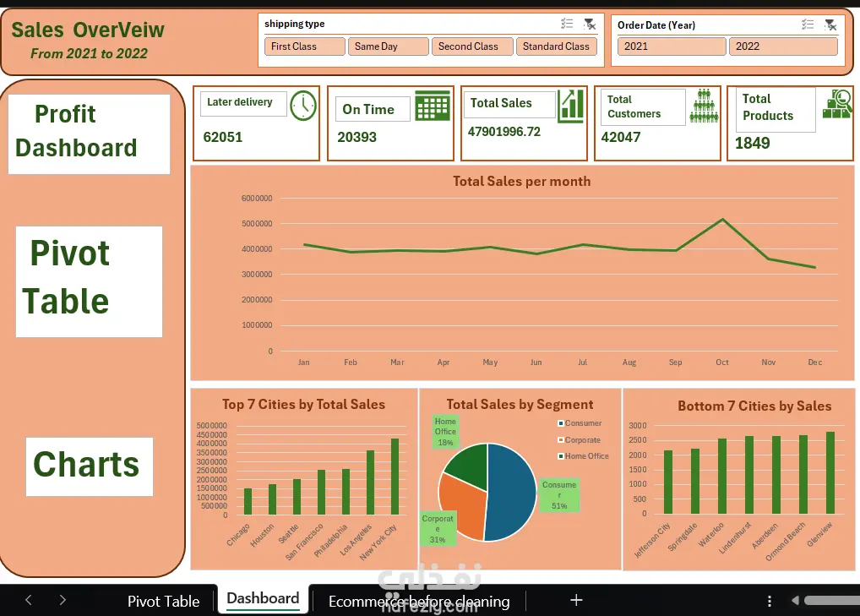Click the 'Total Sales by Segment' title
Image resolution: width=860 pixels, height=616 pixels.
tap(520, 405)
